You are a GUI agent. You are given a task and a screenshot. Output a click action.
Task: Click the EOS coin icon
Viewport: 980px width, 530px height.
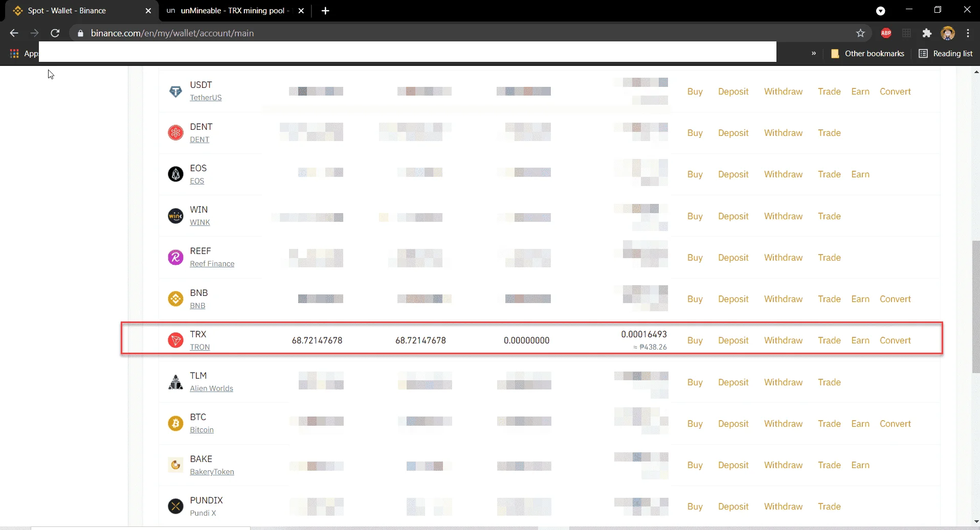point(175,174)
